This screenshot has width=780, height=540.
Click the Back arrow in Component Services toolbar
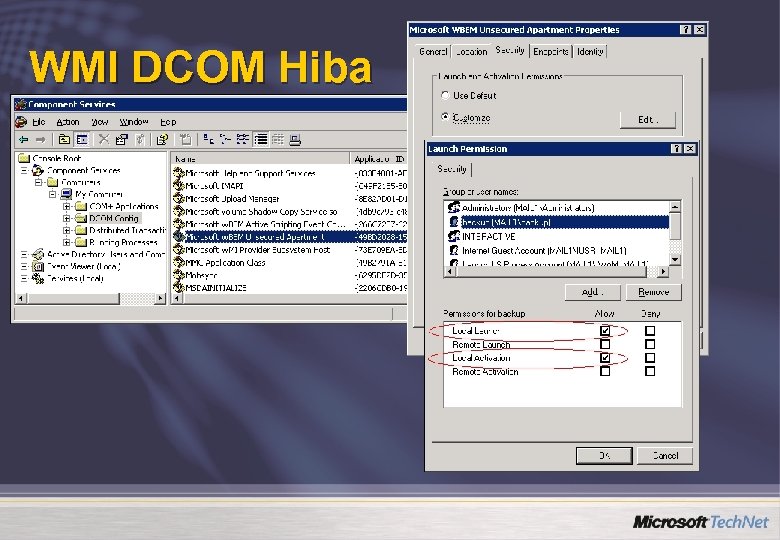tap(23, 140)
